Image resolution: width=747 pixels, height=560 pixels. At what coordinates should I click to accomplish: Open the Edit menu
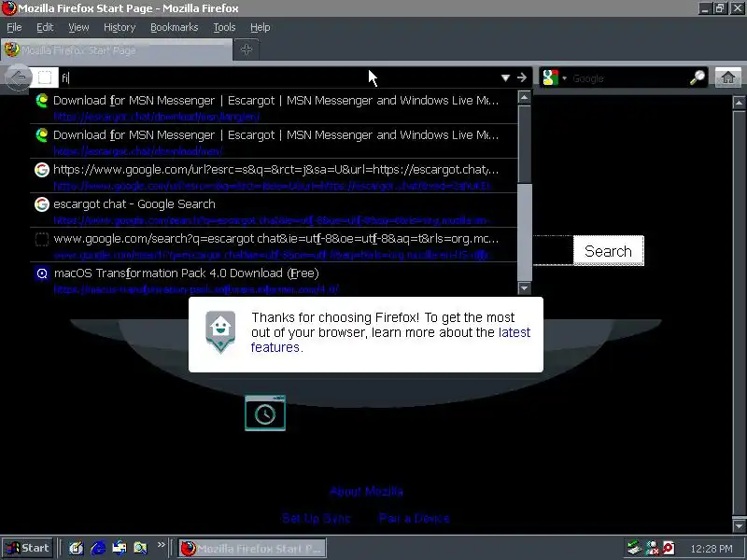[x=45, y=28]
